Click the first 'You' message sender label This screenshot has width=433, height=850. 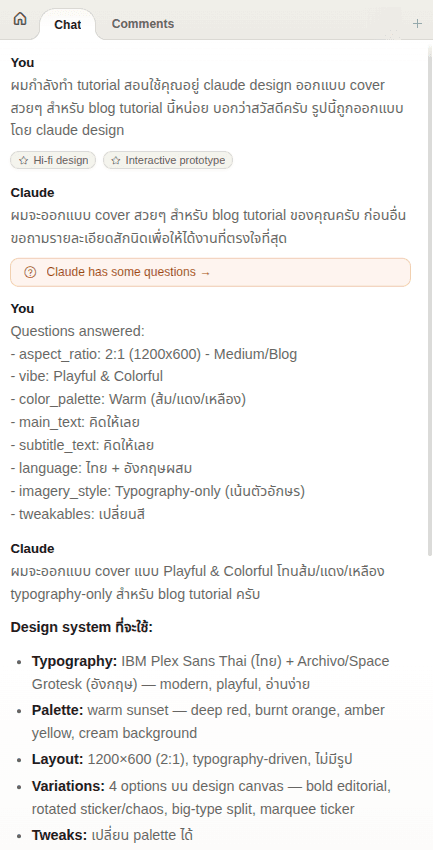22,63
